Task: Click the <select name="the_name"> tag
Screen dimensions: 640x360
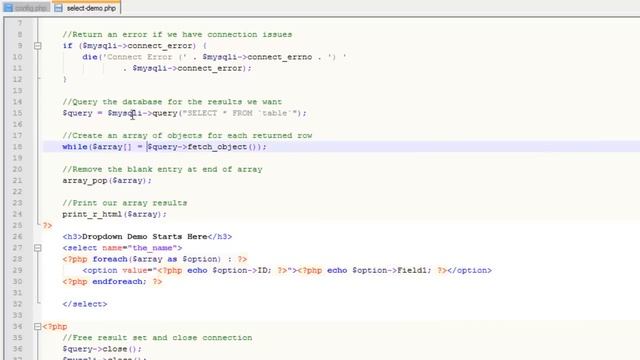Action: coord(122,248)
